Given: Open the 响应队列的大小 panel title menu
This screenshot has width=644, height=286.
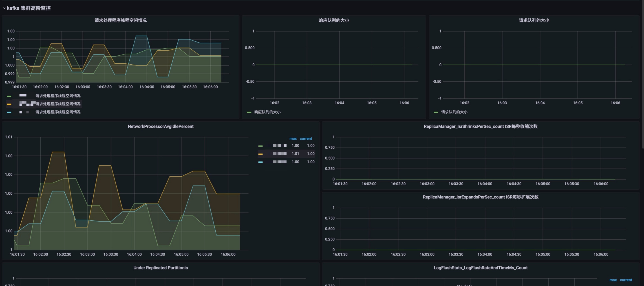Looking at the screenshot, I should 333,20.
